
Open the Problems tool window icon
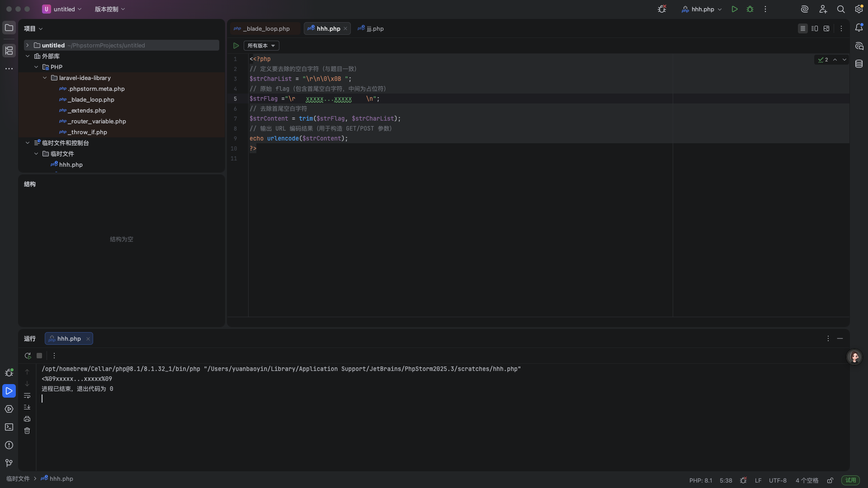(x=9, y=445)
